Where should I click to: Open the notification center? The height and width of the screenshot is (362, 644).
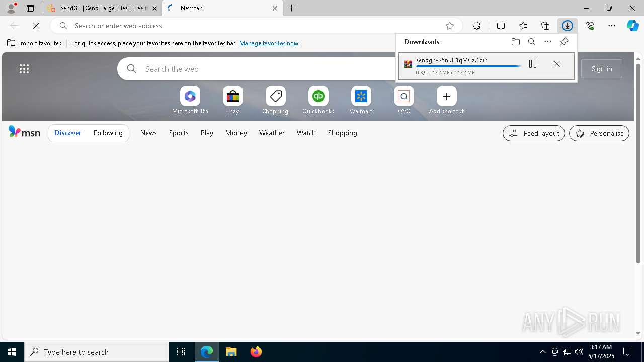[x=627, y=352]
